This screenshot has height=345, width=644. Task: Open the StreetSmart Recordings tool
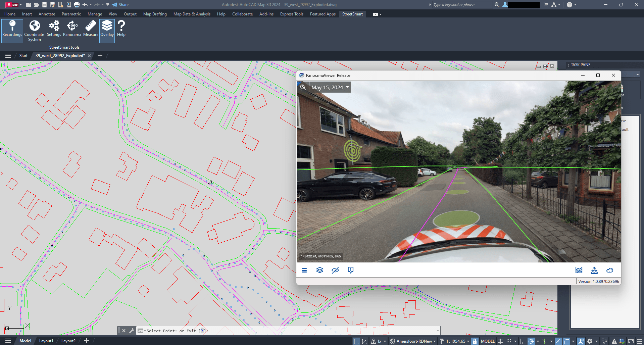pos(12,31)
